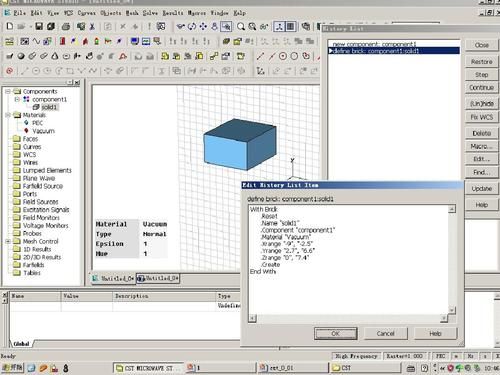
Task: Click the vertical scrollbar in edit dialog
Action: [452, 260]
